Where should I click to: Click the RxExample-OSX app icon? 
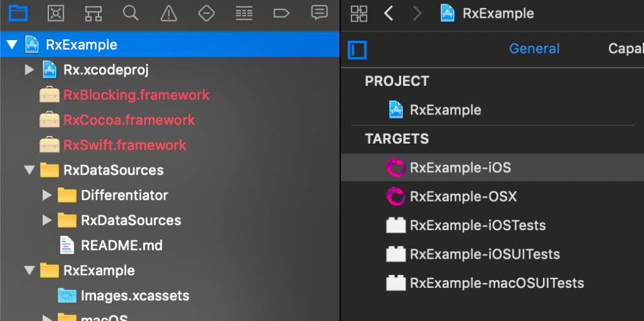[x=396, y=196]
